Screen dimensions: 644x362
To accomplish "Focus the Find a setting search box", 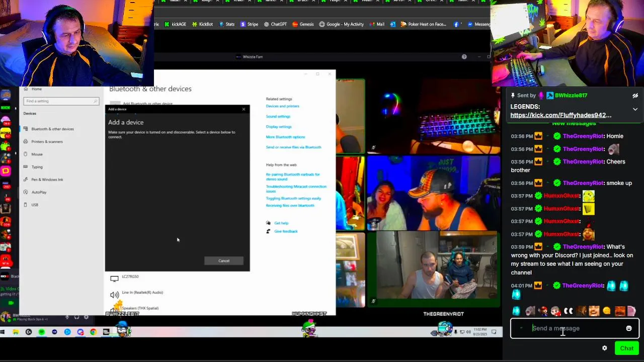I will point(61,101).
